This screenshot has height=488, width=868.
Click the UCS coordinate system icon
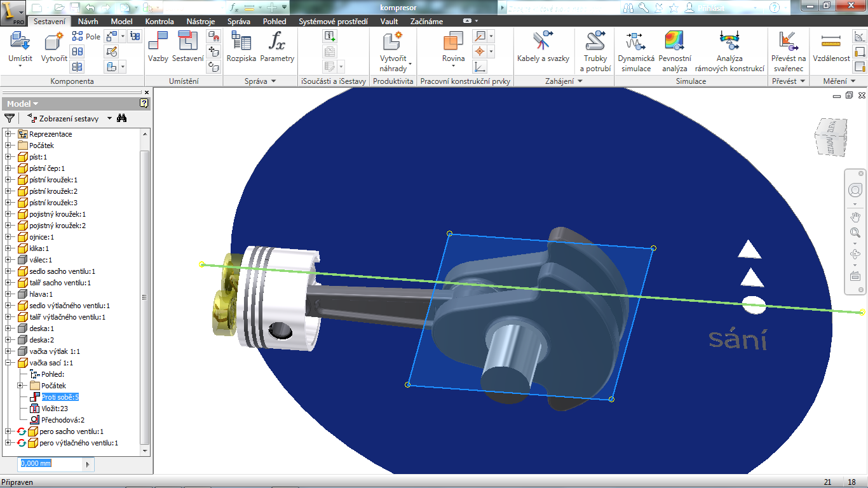pyautogui.click(x=480, y=67)
